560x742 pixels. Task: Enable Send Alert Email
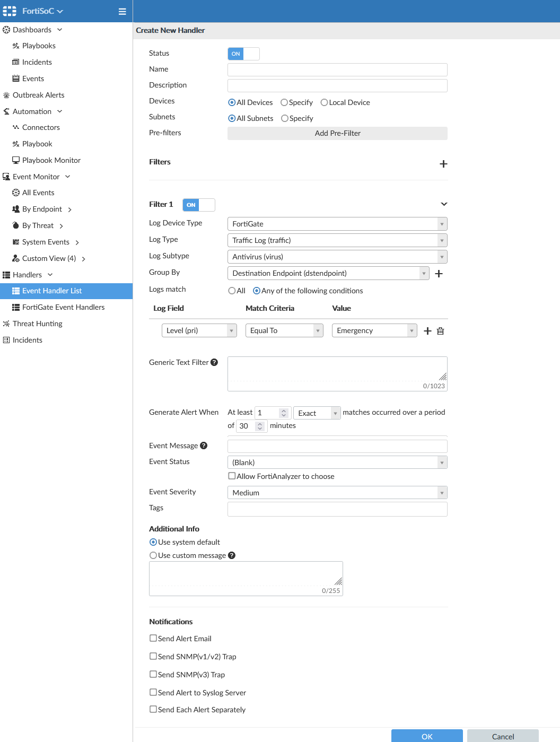coord(153,638)
